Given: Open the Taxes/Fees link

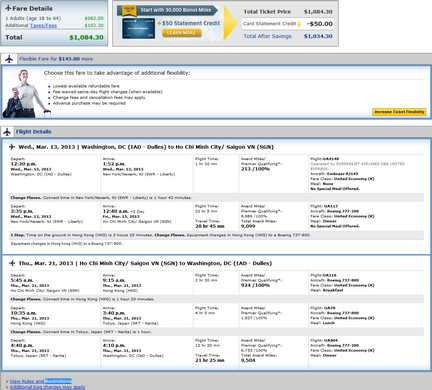Looking at the screenshot, I should pyautogui.click(x=43, y=25).
